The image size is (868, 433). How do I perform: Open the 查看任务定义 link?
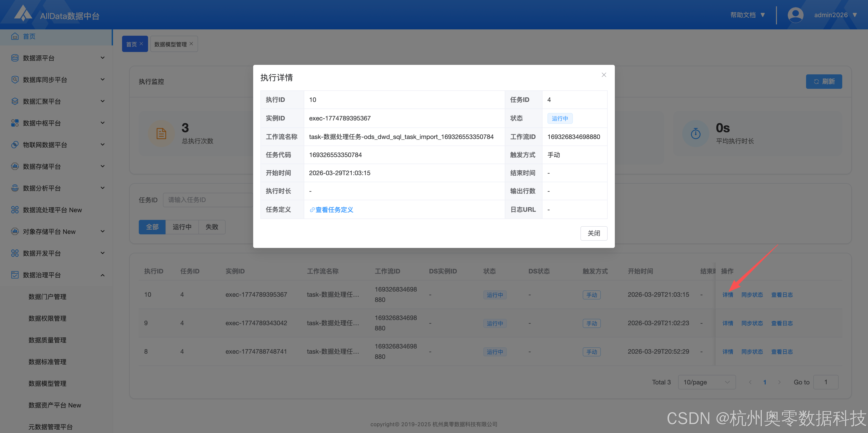coord(331,209)
